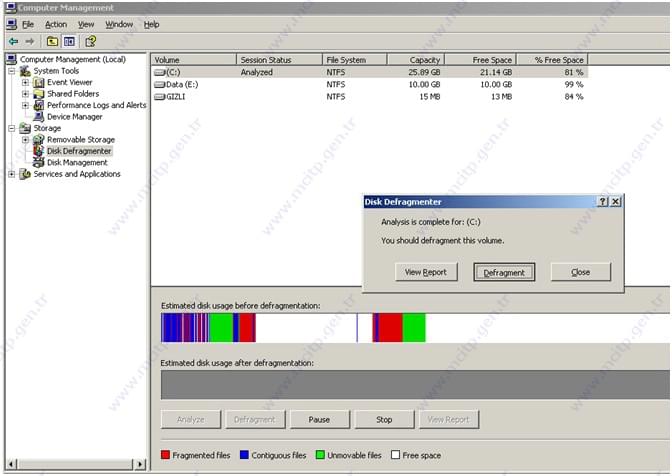Click the Computer Management title bar icon

[x=11, y=7]
